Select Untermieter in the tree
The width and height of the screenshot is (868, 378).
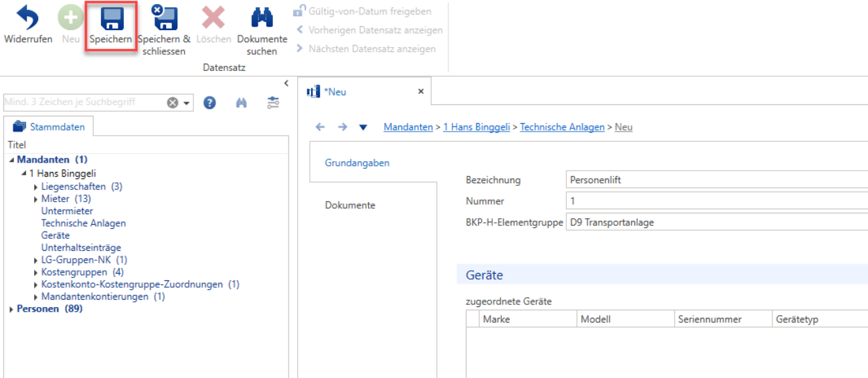click(x=67, y=211)
